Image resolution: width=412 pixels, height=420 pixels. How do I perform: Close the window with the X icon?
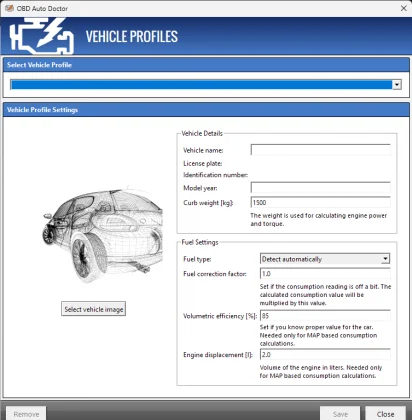coord(403,8)
